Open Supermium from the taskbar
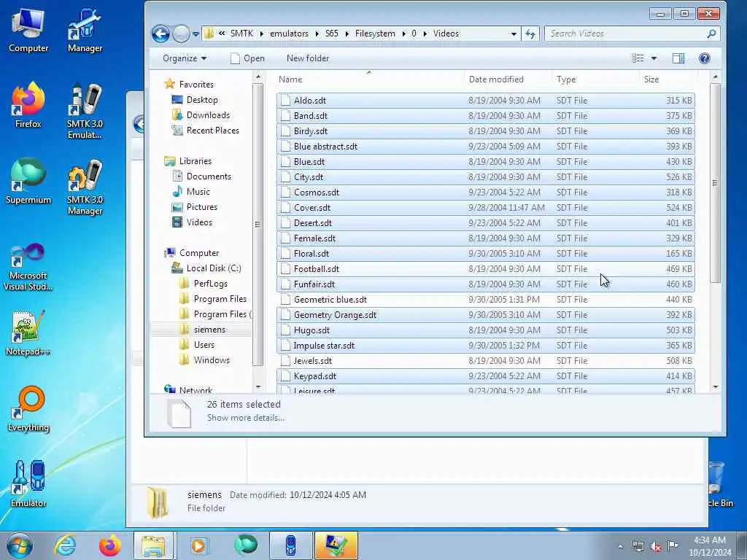747x560 pixels. pos(245,545)
